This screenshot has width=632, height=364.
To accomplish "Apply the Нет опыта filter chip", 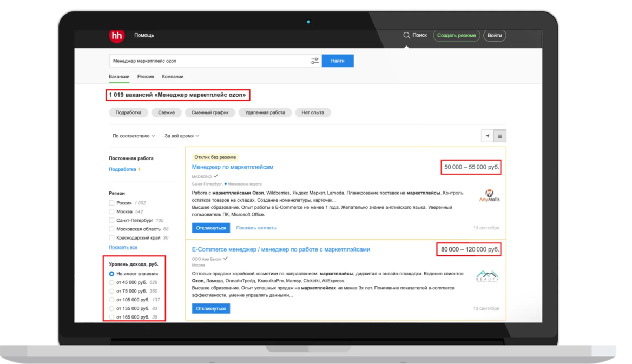I will [313, 112].
